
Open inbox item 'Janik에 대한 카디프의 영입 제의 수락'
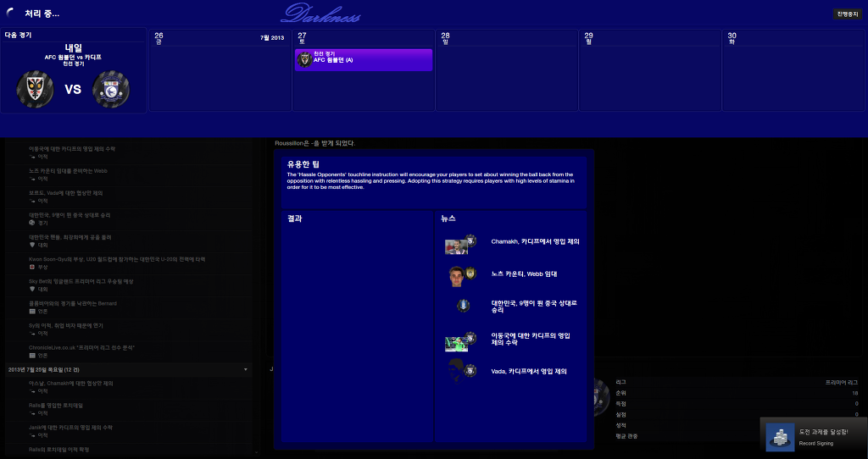pos(129,431)
